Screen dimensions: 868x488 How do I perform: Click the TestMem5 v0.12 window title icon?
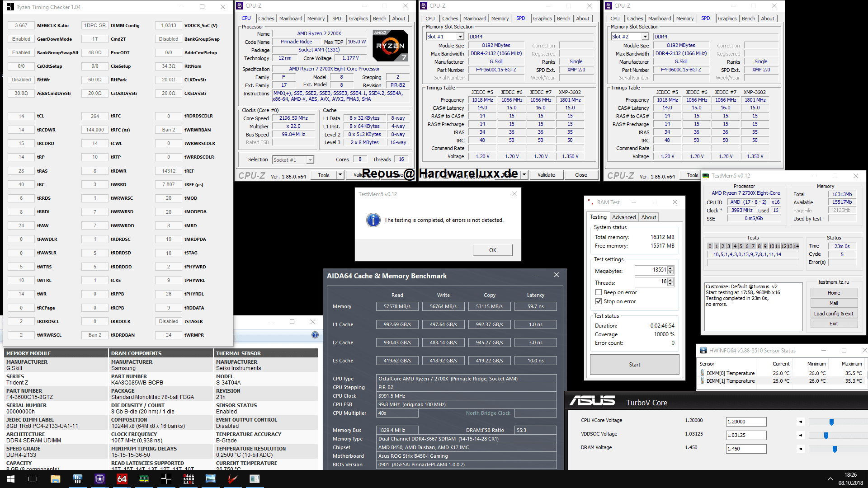click(705, 175)
